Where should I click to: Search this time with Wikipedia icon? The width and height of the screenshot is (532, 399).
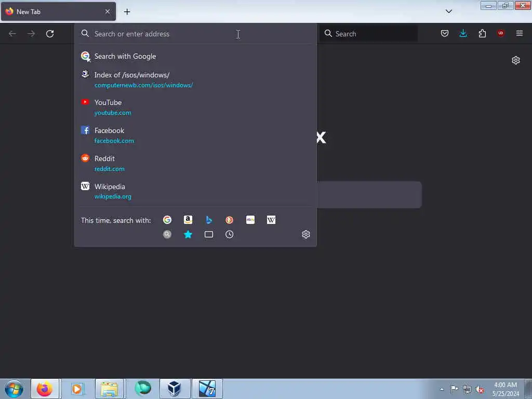point(271,220)
